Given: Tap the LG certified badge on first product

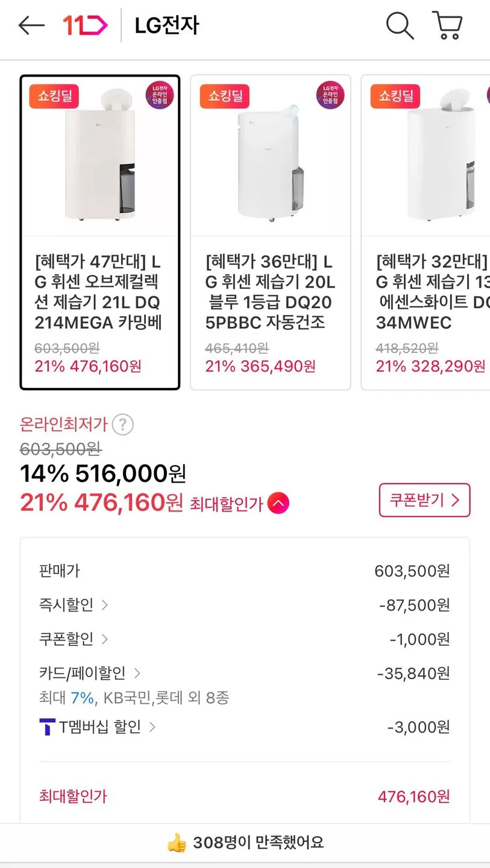Looking at the screenshot, I should click(160, 95).
